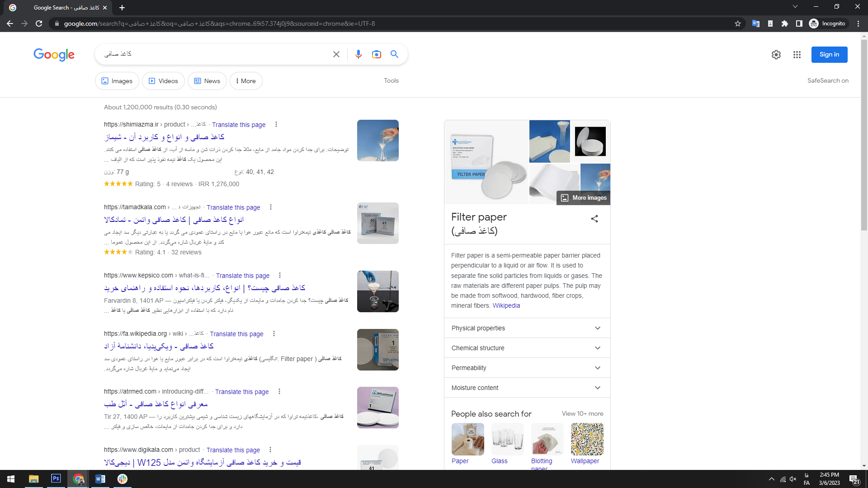
Task: Translate the shimiazma.ir result page
Action: coord(239,125)
